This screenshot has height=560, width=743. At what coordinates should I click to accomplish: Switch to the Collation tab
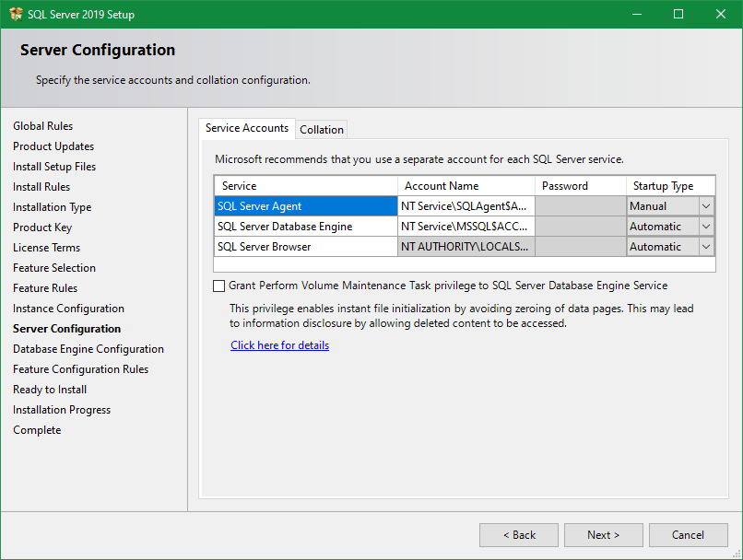click(321, 129)
